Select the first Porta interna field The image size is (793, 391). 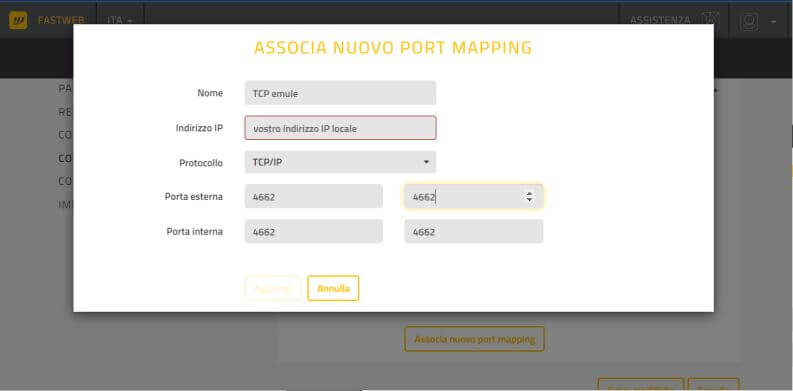(x=314, y=231)
